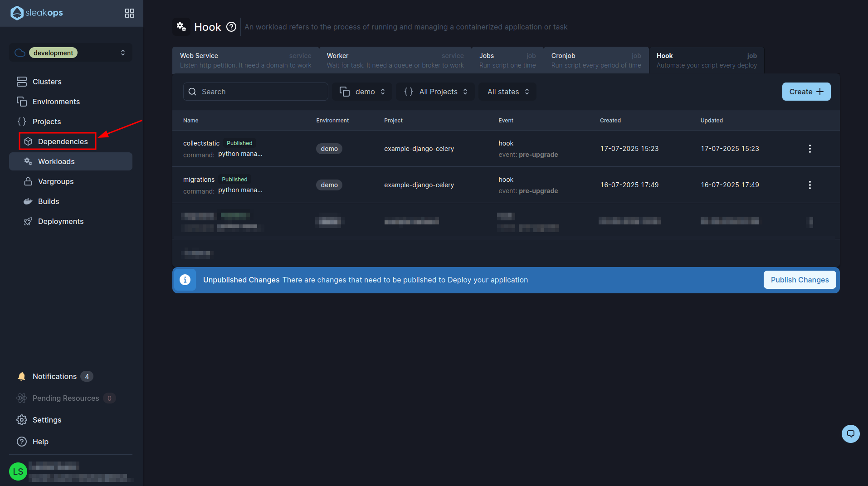Switch to the Web Service tab
This screenshot has height=486, width=868.
tap(245, 60)
